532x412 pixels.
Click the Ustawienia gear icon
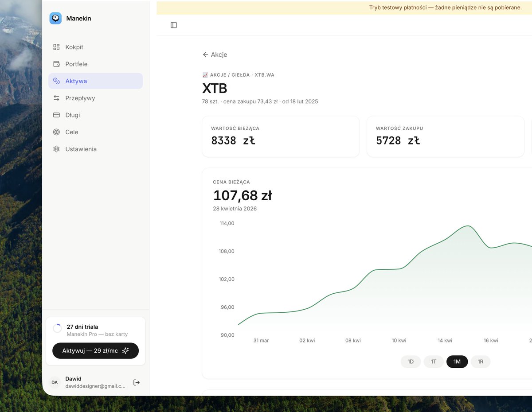[56, 149]
